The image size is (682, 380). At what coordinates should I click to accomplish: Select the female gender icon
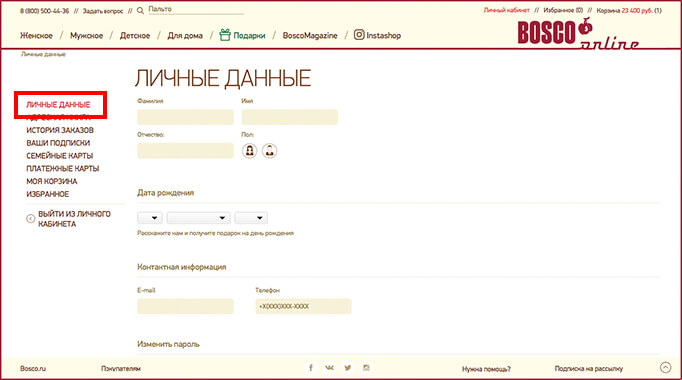point(250,151)
